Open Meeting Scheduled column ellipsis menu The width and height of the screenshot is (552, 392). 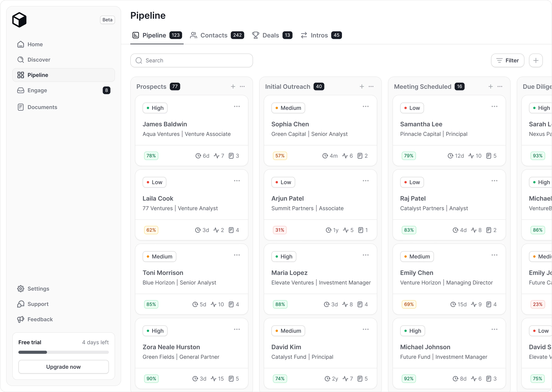(x=500, y=86)
